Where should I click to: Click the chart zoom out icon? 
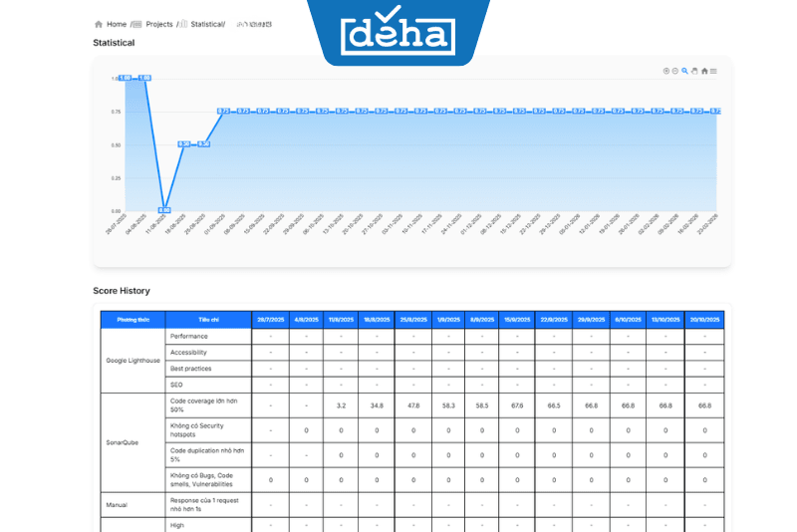point(675,71)
